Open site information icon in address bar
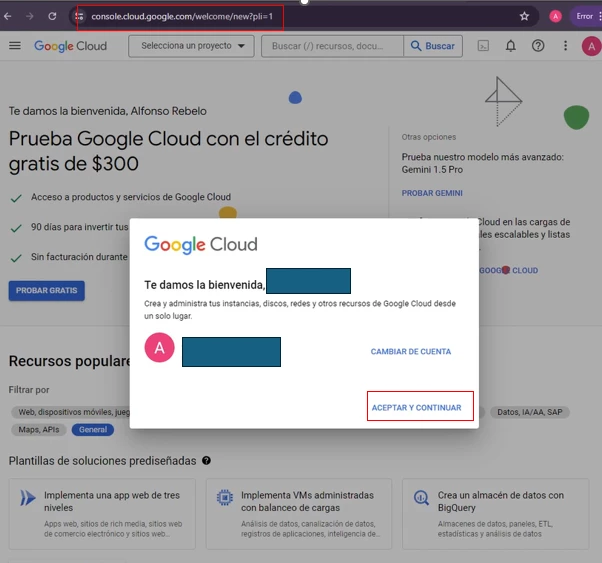The height and width of the screenshot is (563, 602). pos(79,16)
